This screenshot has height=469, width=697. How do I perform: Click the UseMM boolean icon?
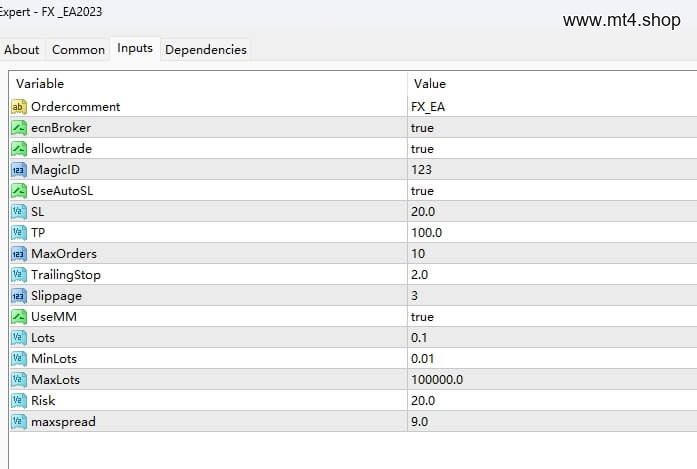click(x=19, y=317)
